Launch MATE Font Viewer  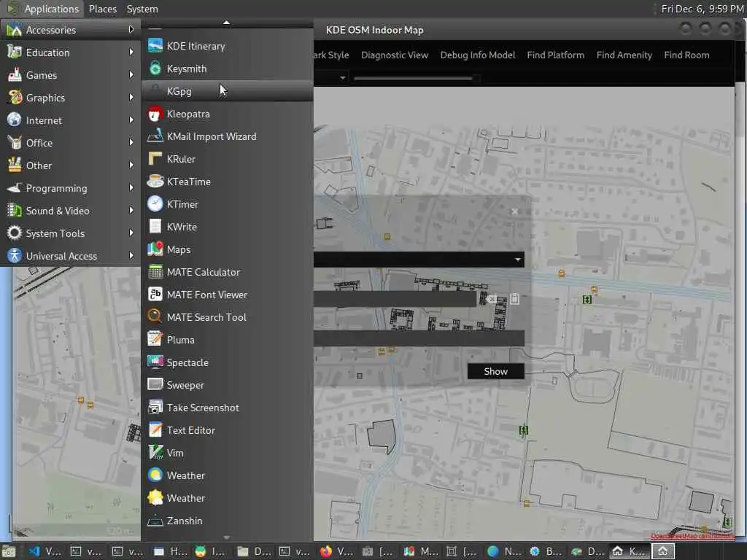click(x=228, y=295)
